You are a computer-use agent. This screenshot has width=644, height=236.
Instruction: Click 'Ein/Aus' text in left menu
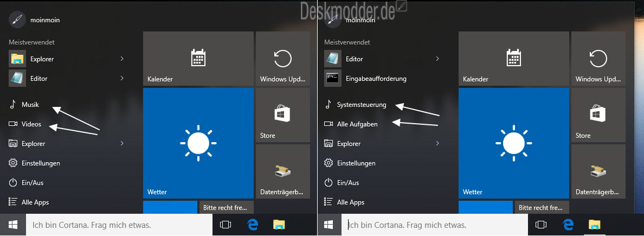33,182
